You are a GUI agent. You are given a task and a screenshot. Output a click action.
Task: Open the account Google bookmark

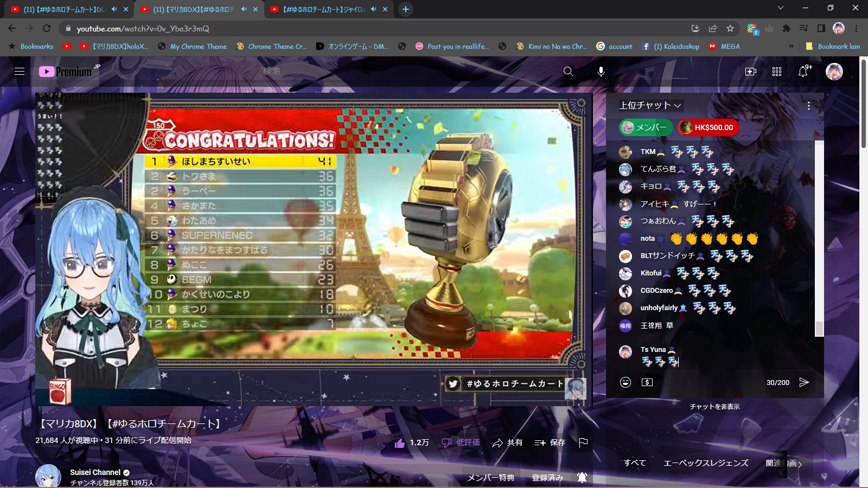coord(614,47)
